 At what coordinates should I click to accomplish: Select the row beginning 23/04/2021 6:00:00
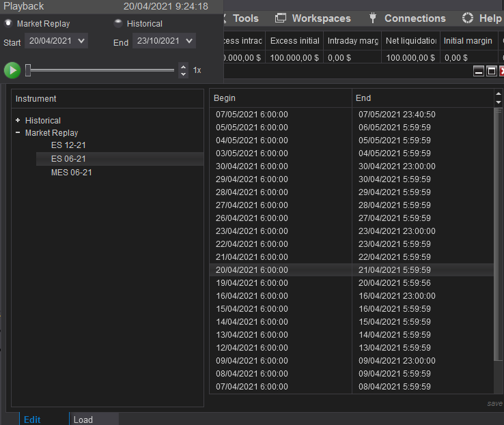(x=351, y=231)
